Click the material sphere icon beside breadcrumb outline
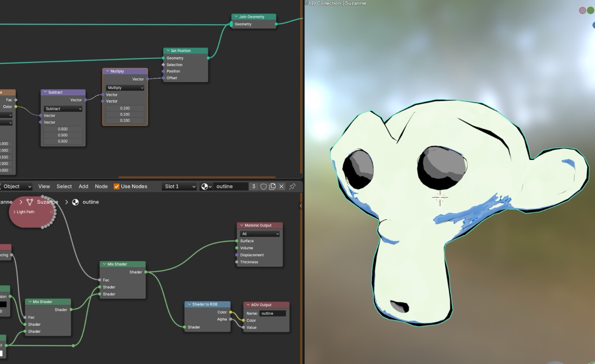The height and width of the screenshot is (364, 595). click(x=75, y=202)
